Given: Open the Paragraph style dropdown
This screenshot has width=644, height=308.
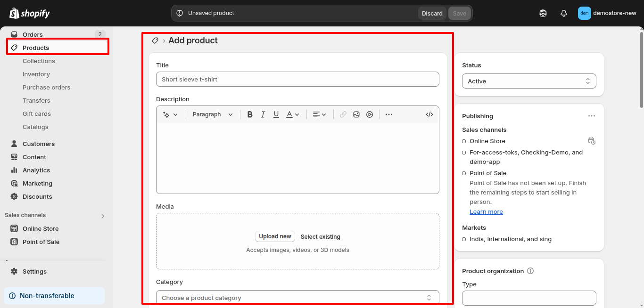Looking at the screenshot, I should point(212,114).
